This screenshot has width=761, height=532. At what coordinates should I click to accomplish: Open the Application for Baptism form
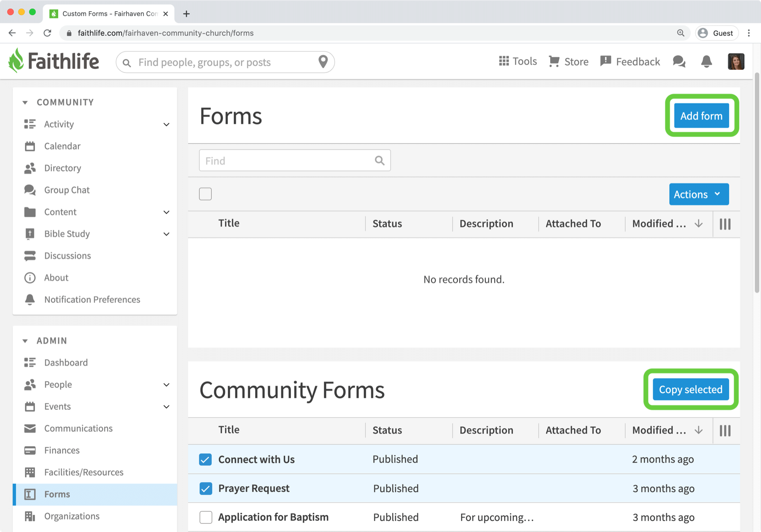coord(274,517)
